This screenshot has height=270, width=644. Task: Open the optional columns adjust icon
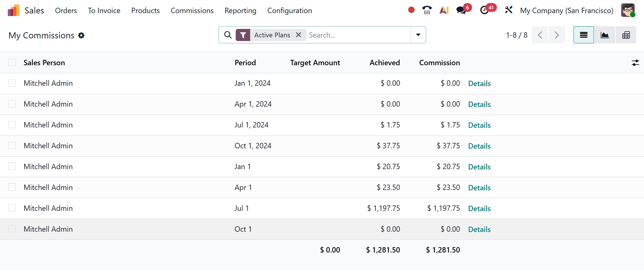tap(635, 63)
